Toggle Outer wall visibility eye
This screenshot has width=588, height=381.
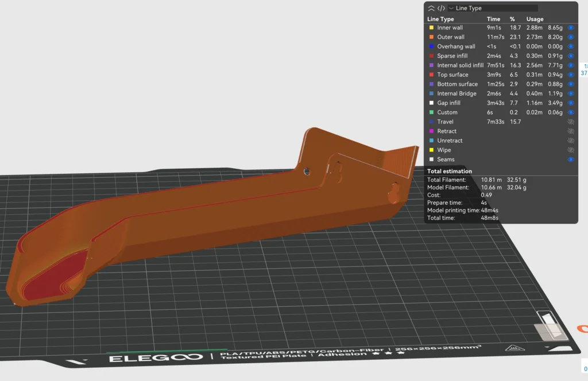pyautogui.click(x=571, y=37)
